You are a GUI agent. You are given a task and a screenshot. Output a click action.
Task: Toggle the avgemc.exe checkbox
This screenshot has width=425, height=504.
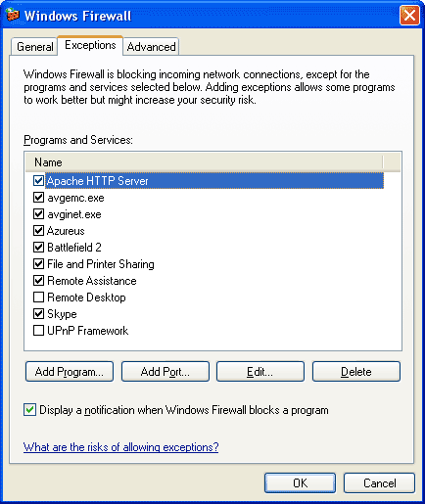click(x=38, y=198)
